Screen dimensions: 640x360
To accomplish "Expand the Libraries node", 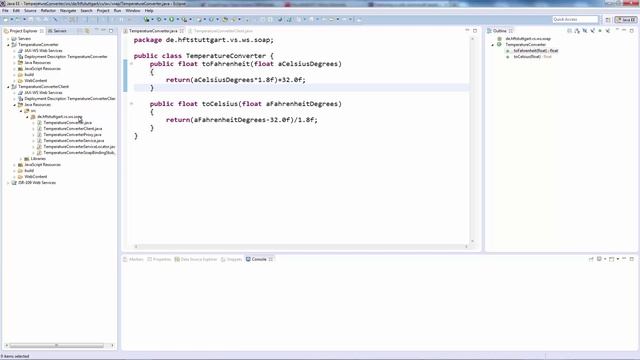I will tap(21, 159).
